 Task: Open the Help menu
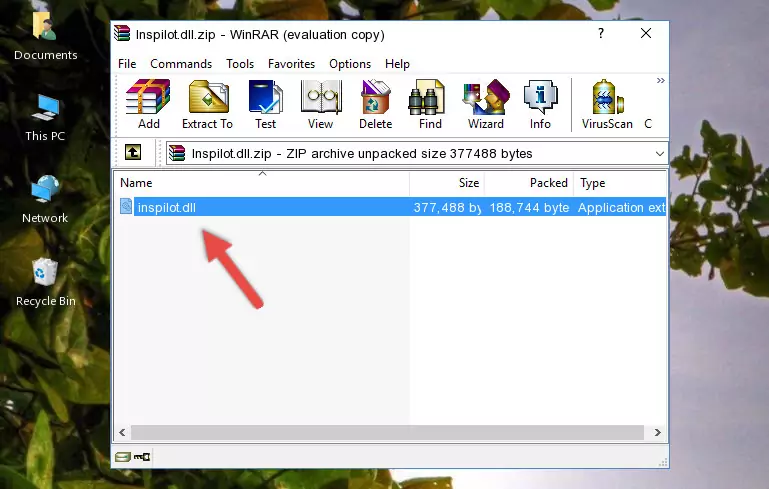click(397, 64)
